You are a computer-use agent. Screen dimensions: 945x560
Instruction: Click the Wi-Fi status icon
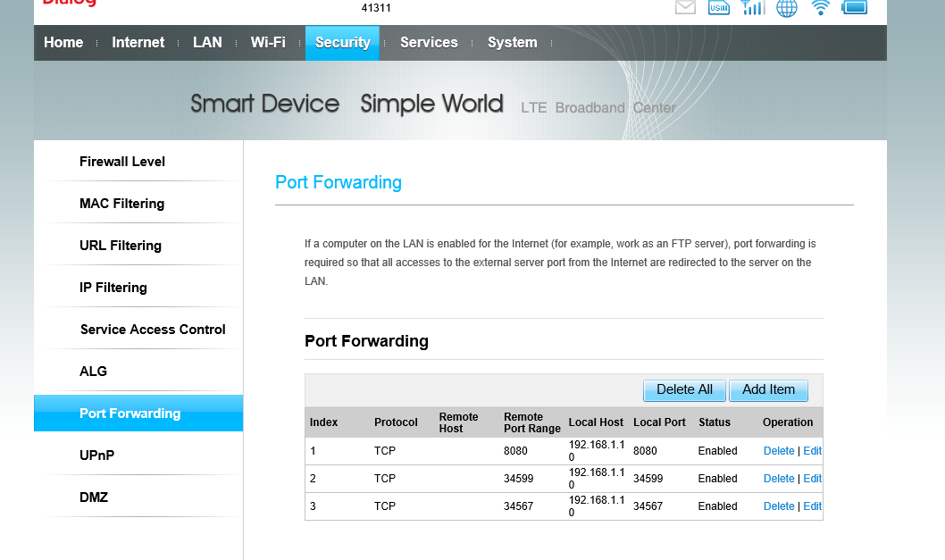coord(820,8)
